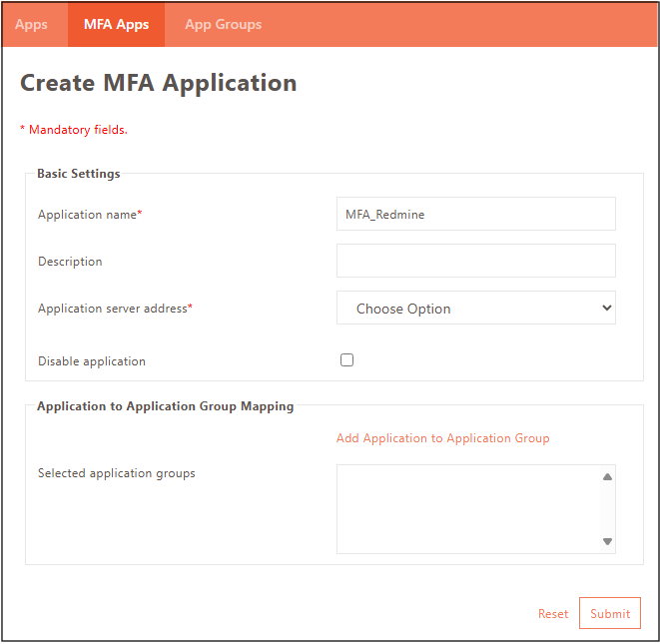Click the "Description" field label
This screenshot has width=660, height=644.
70,262
